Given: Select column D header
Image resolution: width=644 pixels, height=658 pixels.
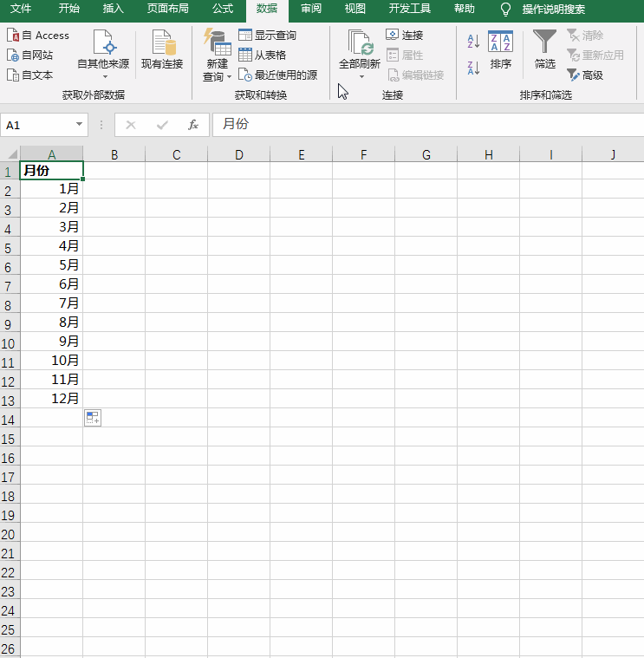Looking at the screenshot, I should [238, 154].
